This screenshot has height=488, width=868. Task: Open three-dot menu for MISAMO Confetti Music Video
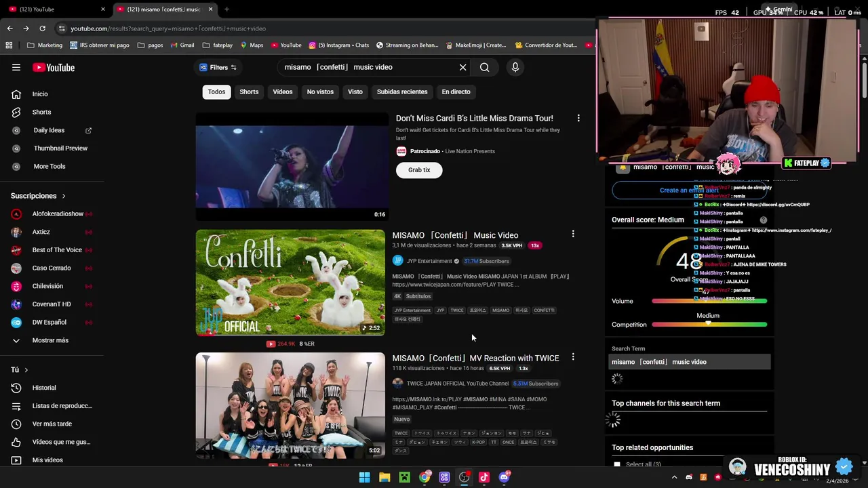coord(573,234)
